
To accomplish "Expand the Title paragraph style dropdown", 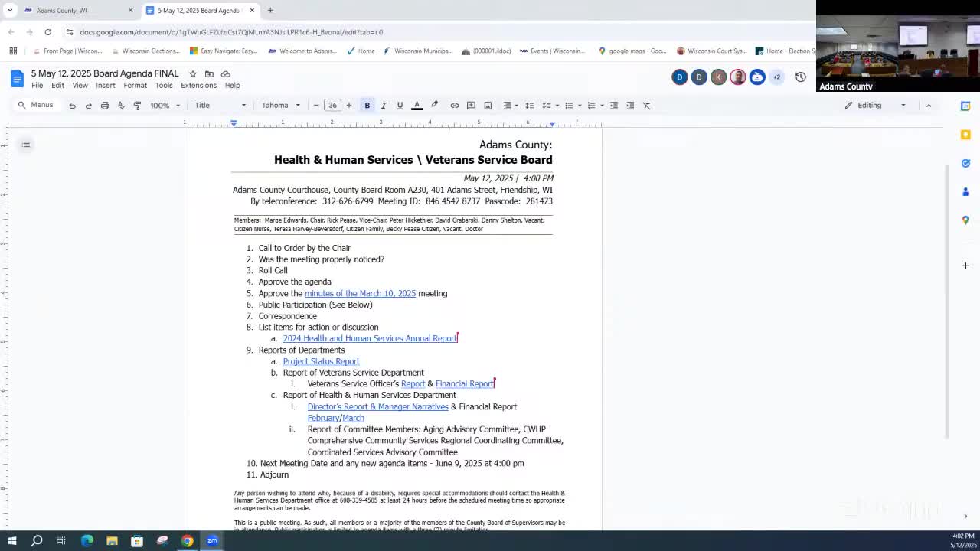I will tap(220, 106).
